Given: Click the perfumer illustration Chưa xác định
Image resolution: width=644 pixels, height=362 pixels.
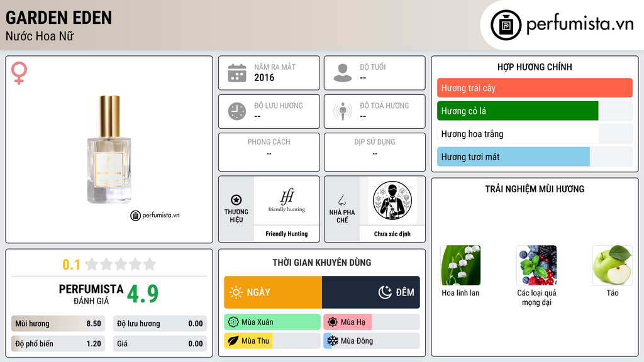Looking at the screenshot, I should coord(392,200).
